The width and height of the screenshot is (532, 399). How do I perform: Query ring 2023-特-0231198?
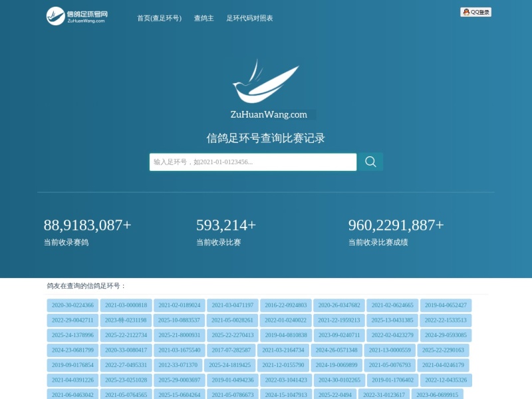click(126, 321)
